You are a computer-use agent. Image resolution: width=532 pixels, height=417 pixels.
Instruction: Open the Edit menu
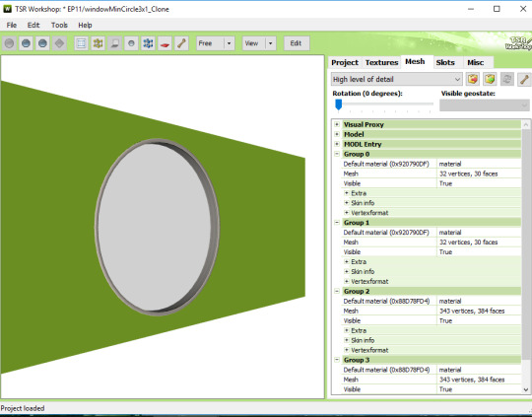pos(33,25)
